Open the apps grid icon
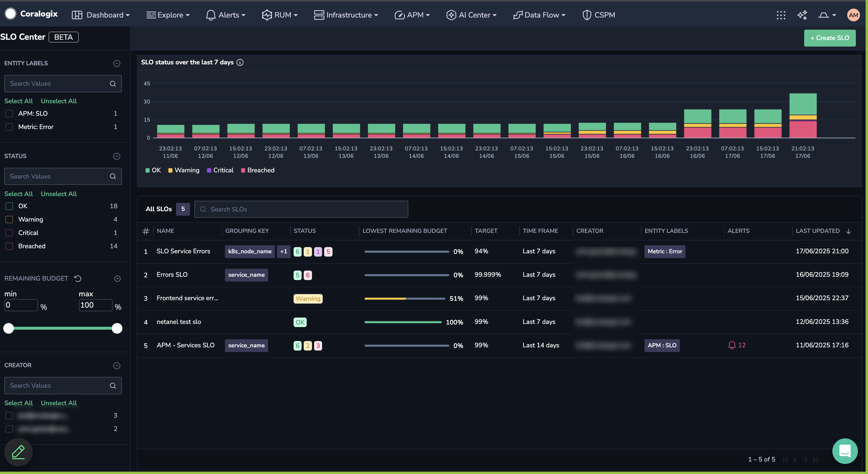 coord(781,15)
